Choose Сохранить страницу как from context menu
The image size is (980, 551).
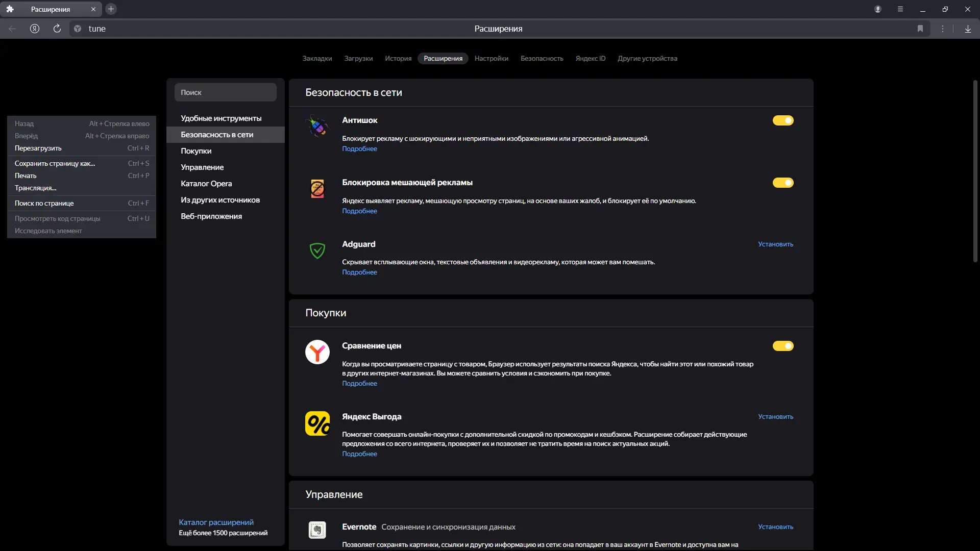tap(55, 163)
